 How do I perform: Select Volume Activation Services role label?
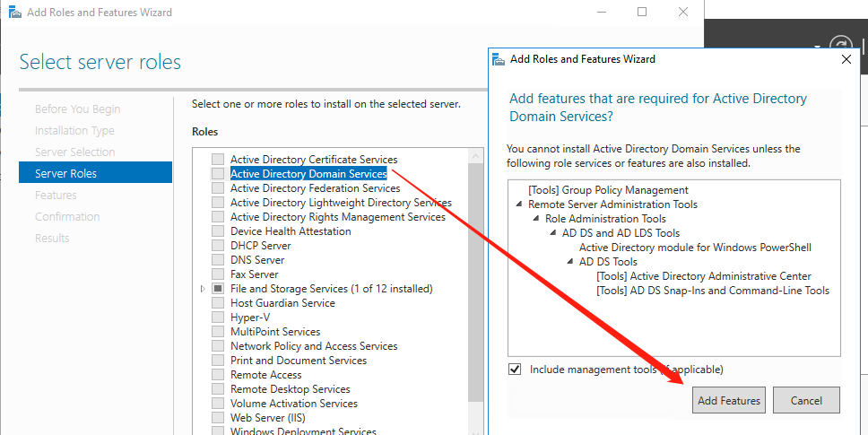tap(294, 404)
